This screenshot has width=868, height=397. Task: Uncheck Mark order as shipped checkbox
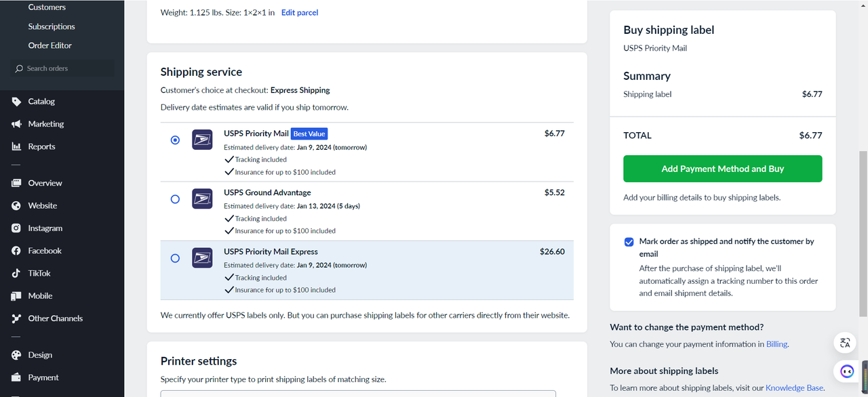[629, 242]
